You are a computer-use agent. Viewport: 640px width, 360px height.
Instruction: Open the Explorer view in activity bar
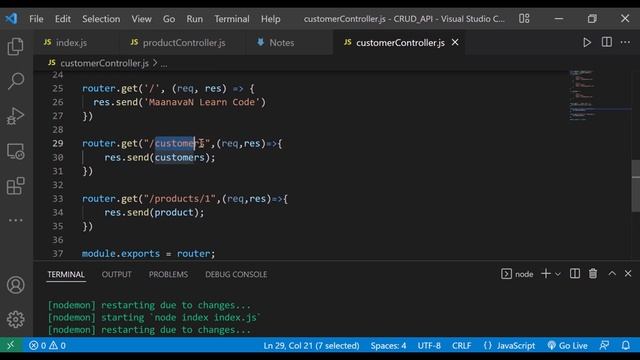tap(16, 46)
